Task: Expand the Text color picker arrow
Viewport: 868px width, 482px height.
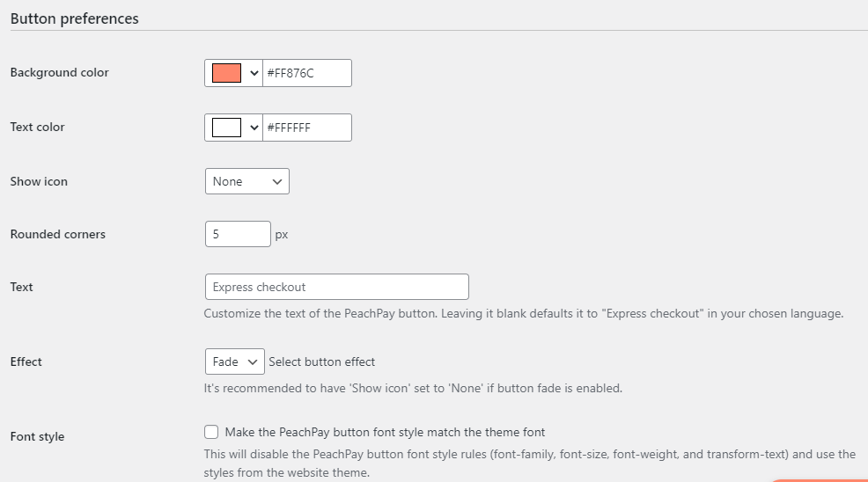Action: 254,128
